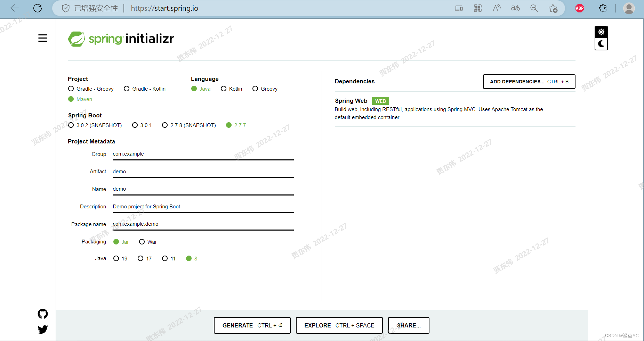Click the zoom magnifier icon
644x341 pixels.
(534, 8)
